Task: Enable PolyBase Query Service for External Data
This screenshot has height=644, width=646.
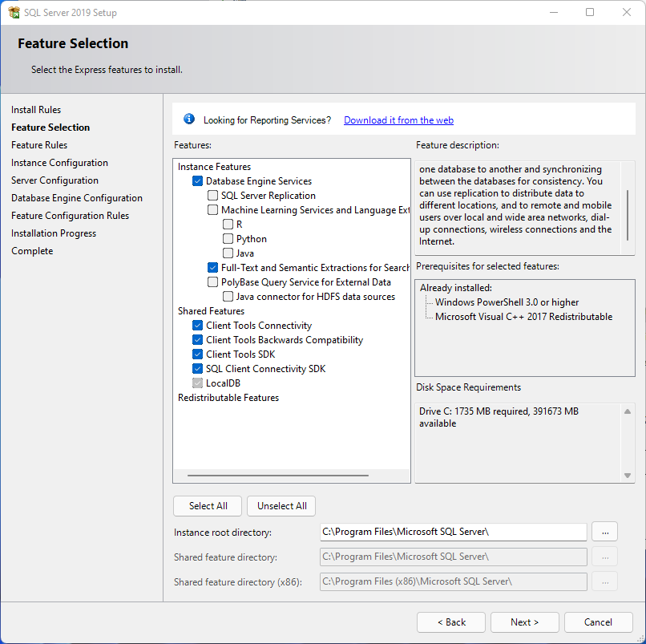Action: (212, 282)
